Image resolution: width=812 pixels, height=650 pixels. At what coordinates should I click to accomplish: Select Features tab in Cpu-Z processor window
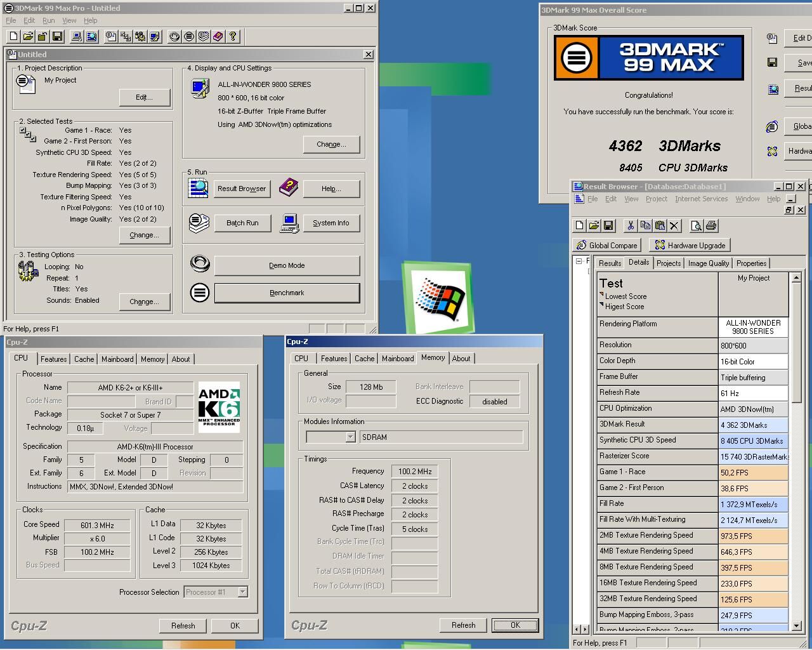click(x=53, y=359)
